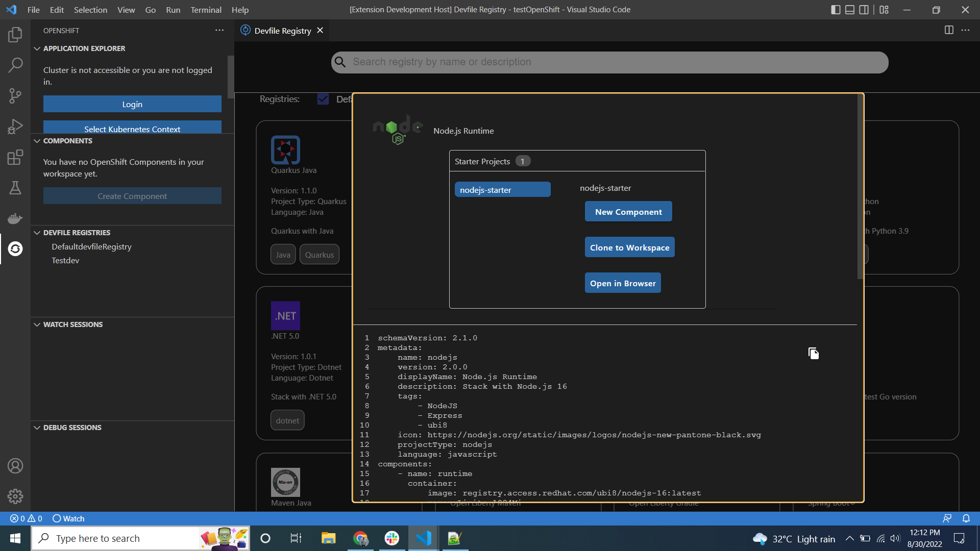The width and height of the screenshot is (980, 551).
Task: Open the OpenShift view in activity bar
Action: click(x=15, y=248)
